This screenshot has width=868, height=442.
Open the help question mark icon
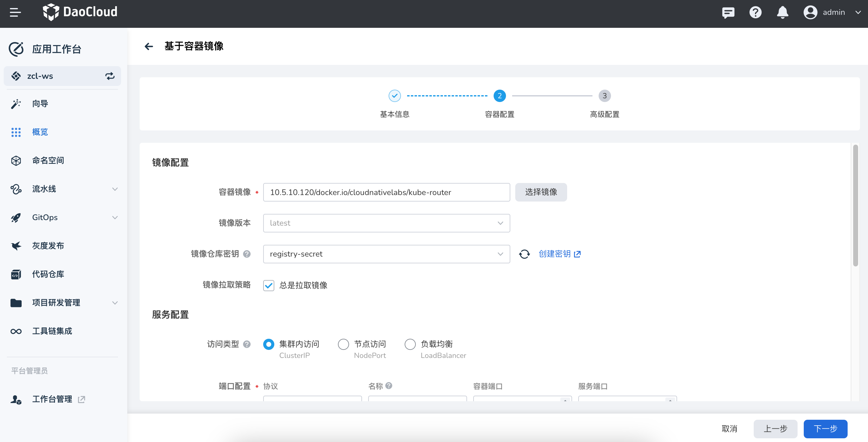coord(755,12)
